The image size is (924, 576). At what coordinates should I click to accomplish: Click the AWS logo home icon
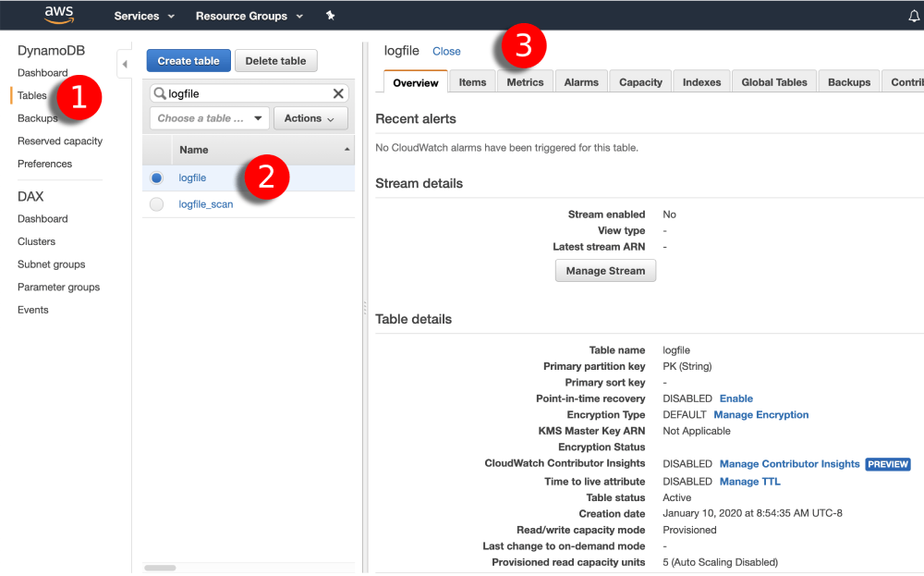(x=59, y=15)
